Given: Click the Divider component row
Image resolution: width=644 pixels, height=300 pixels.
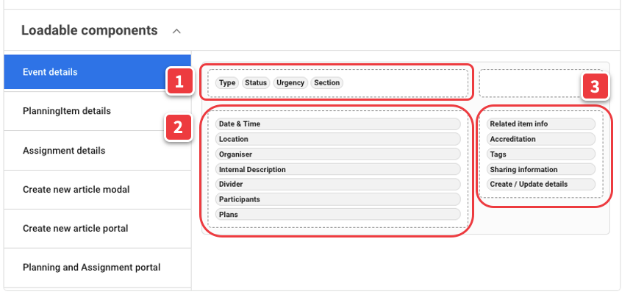Looking at the screenshot, I should click(x=338, y=185).
